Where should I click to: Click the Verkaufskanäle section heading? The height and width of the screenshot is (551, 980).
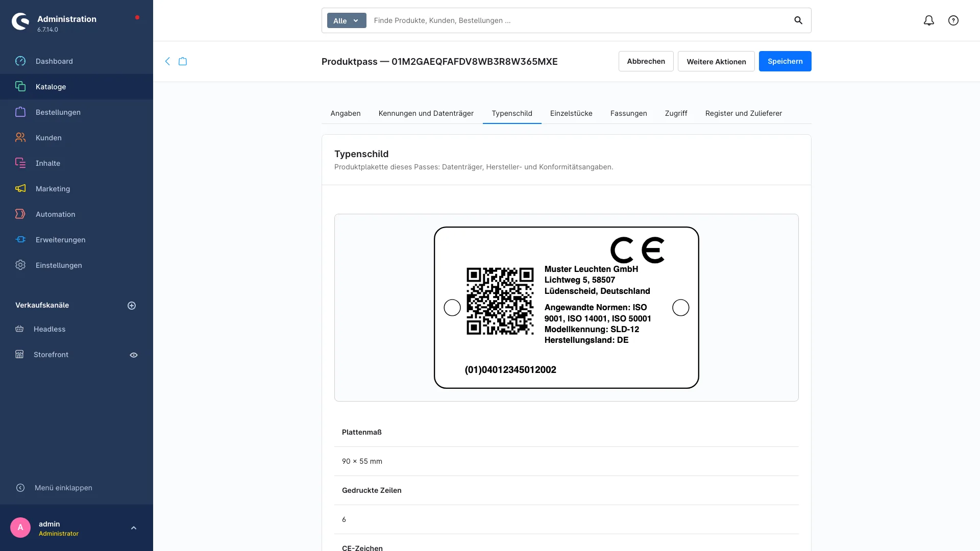pyautogui.click(x=42, y=305)
